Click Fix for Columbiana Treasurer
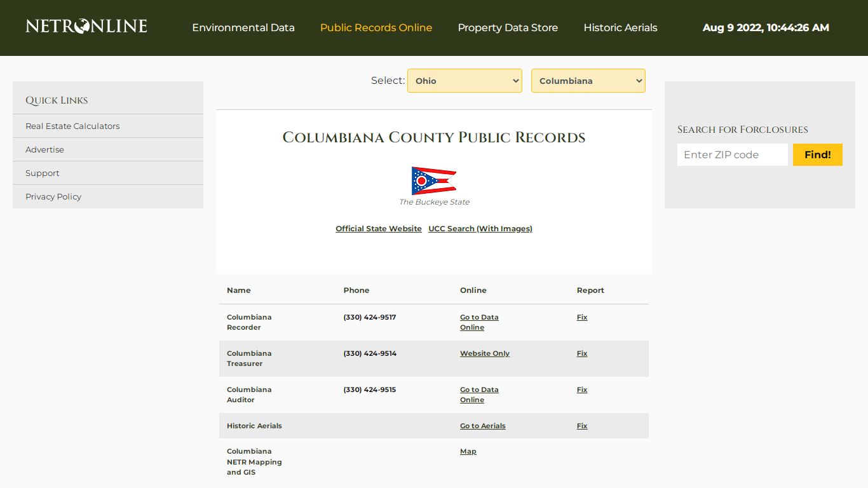Viewport: 868px width, 488px height. coord(582,353)
